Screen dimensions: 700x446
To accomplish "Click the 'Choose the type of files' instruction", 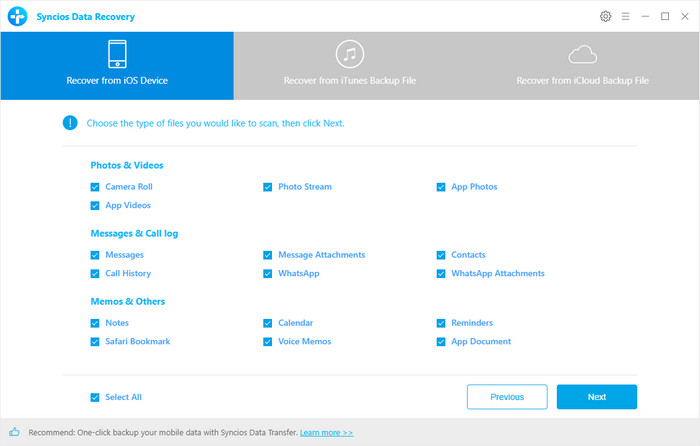I will 215,123.
